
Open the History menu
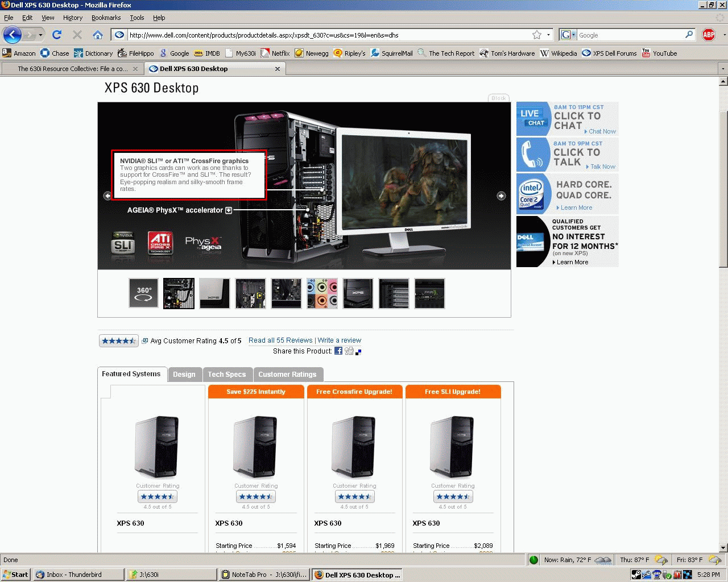[x=73, y=18]
